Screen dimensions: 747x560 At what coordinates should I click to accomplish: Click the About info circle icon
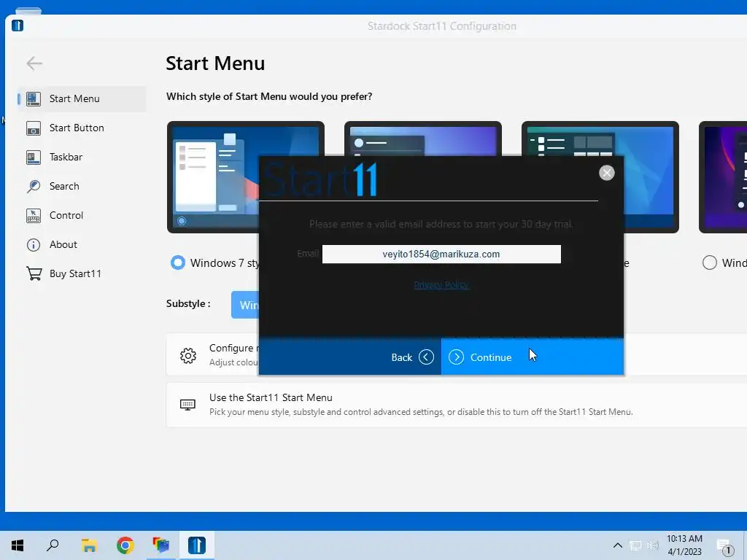34,245
